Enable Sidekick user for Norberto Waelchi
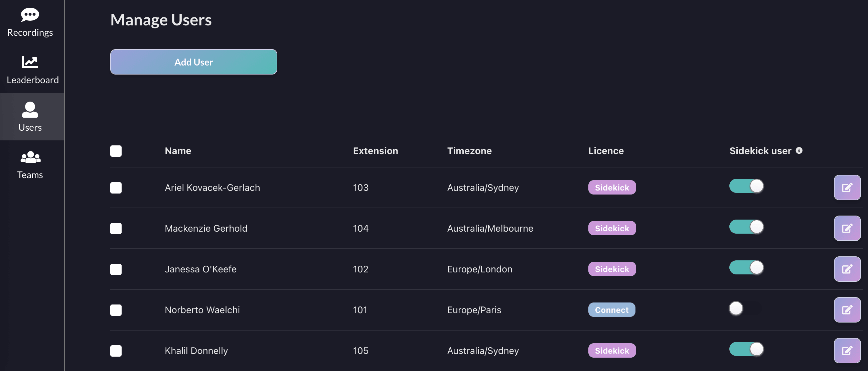Screen dimensions: 868x371 (746, 308)
